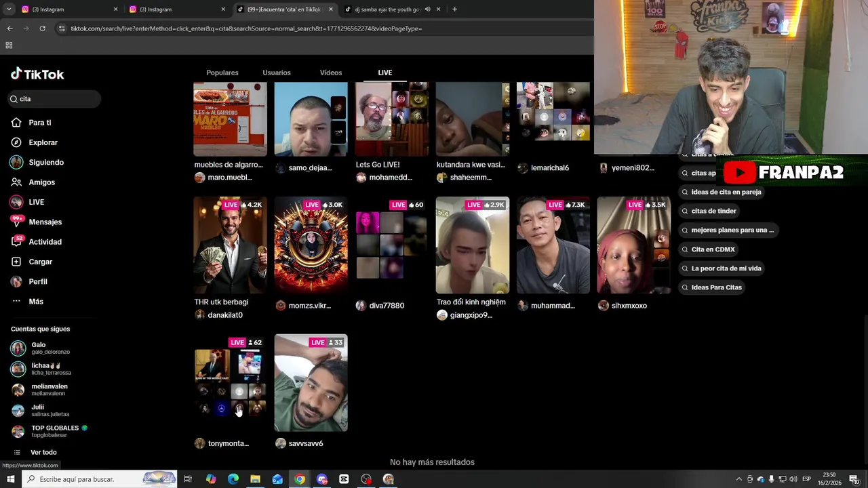The width and height of the screenshot is (868, 488).
Task: Click the TikTok search field with cita
Action: click(54, 99)
